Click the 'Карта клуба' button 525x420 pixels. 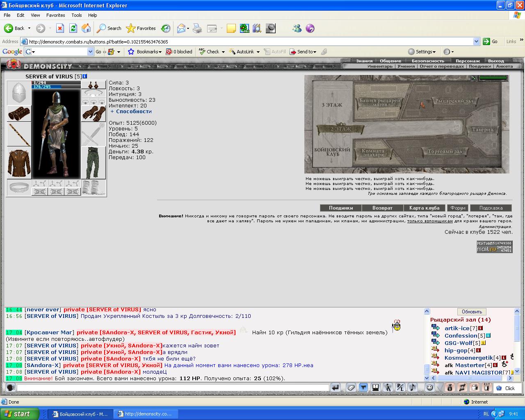tap(425, 208)
